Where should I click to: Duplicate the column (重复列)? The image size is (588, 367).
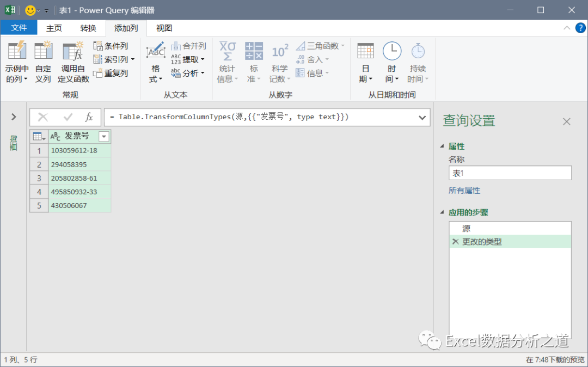point(111,73)
